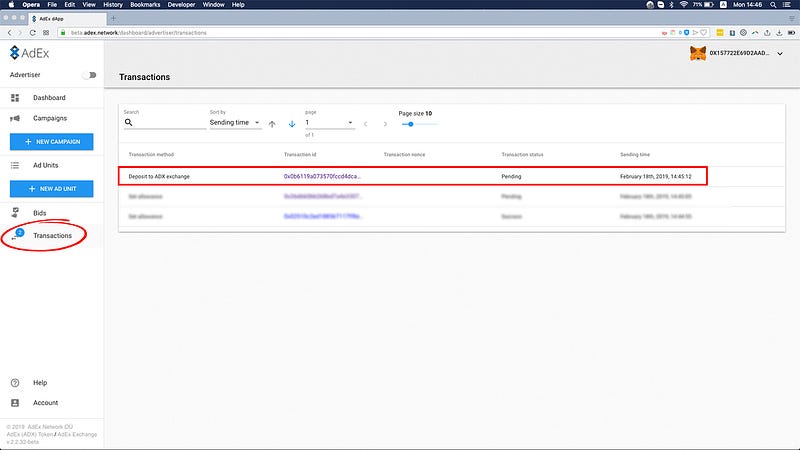Viewport: 800px width, 450px height.
Task: Adjust the Page size slider
Action: 410,124
